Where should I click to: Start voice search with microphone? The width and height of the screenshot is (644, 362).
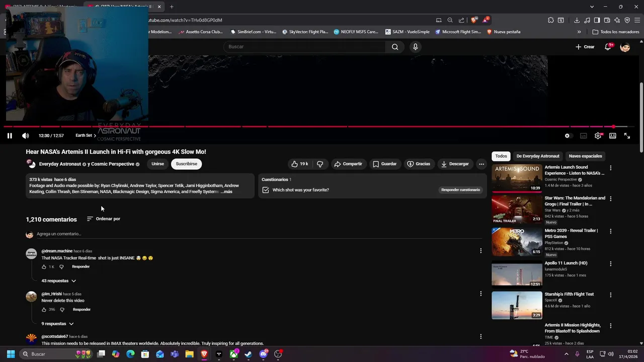point(415,47)
